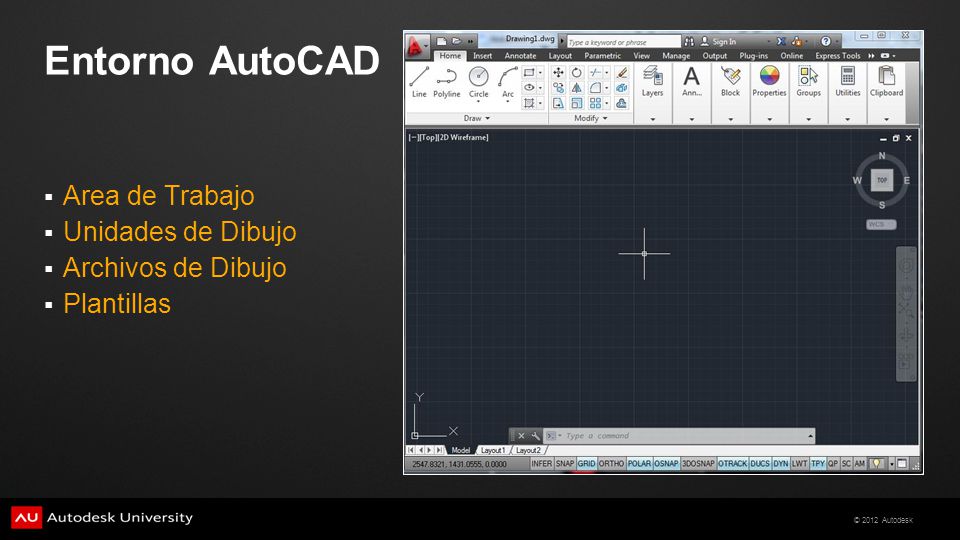Click the command line customize wrench icon
Image resolution: width=960 pixels, height=540 pixels.
535,436
